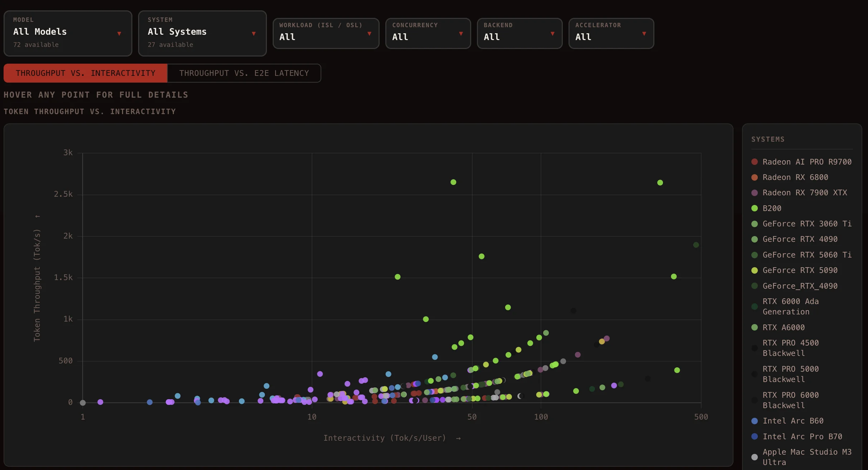This screenshot has width=868, height=470.
Task: Switch to Throughput vs. E2E Latency tab
Action: coord(244,73)
